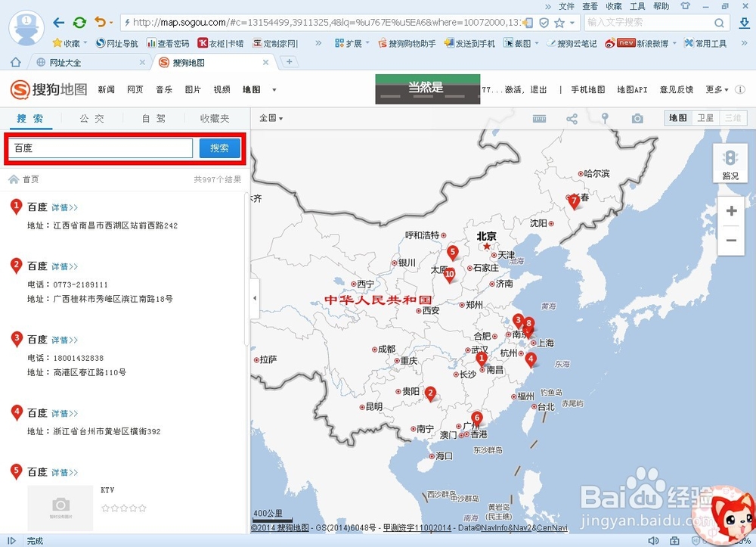Click the home icon beside the tabs
Screen dimensions: 756x547
pos(15,62)
